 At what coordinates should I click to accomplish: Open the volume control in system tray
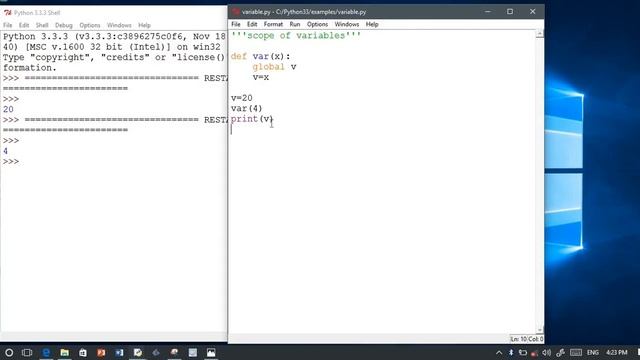coord(547,353)
